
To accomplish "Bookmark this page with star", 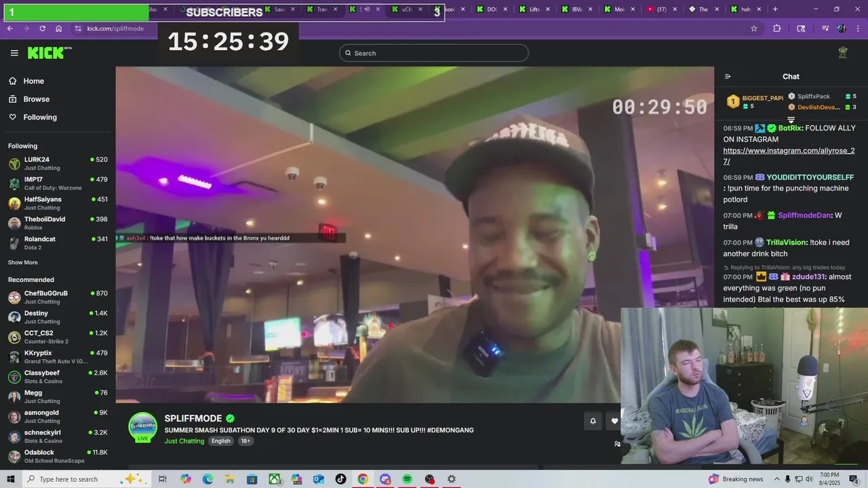I will point(753,28).
